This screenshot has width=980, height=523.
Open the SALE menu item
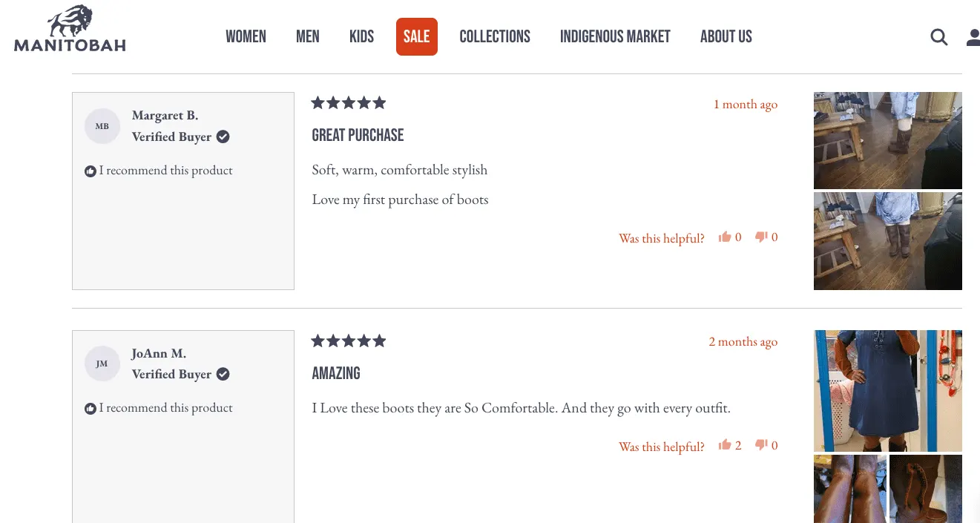pos(416,36)
